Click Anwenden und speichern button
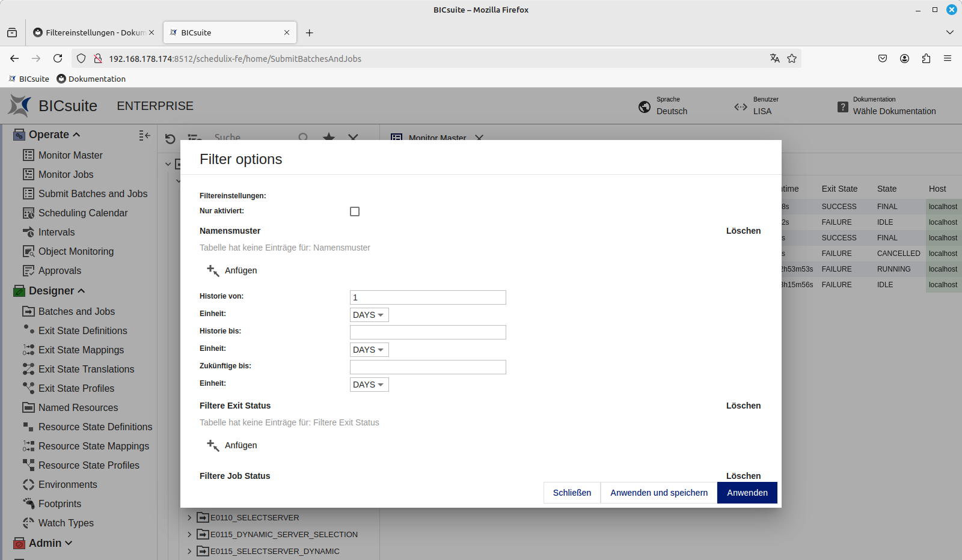The height and width of the screenshot is (560, 962). (x=659, y=493)
